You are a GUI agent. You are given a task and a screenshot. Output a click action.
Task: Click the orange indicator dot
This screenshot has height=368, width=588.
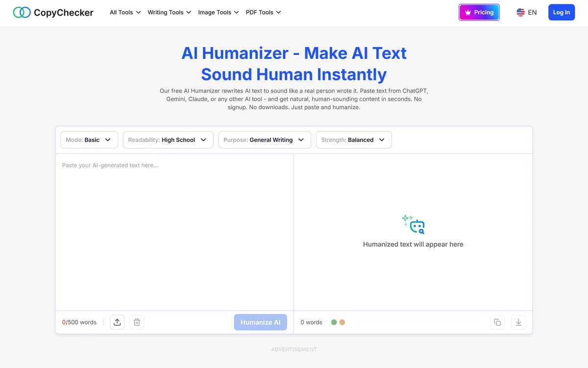pyautogui.click(x=342, y=322)
